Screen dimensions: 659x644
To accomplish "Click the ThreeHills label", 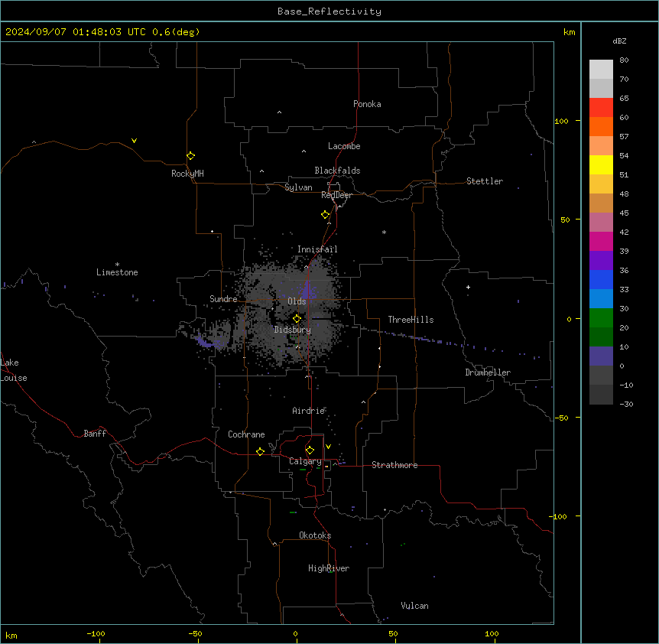I will point(411,320).
